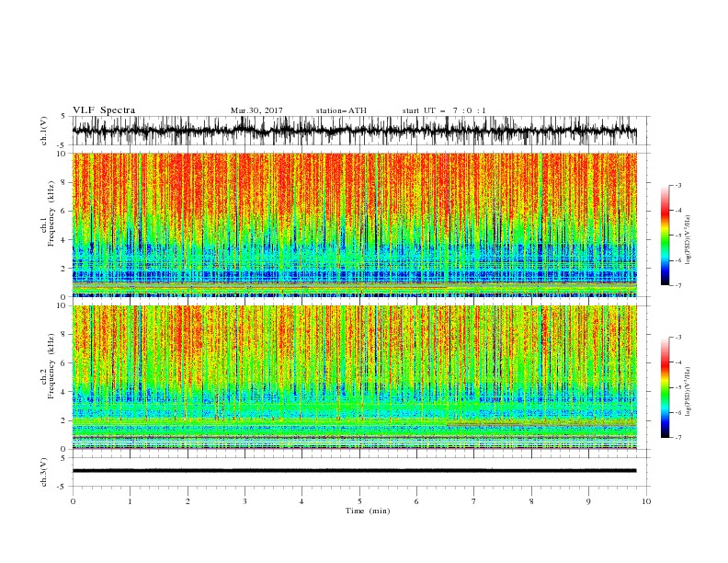This screenshot has width=728, height=563.
Task: Click the ch.2 colorbar 'log(PSD)(V²/Hz)' label
Action: point(688,392)
